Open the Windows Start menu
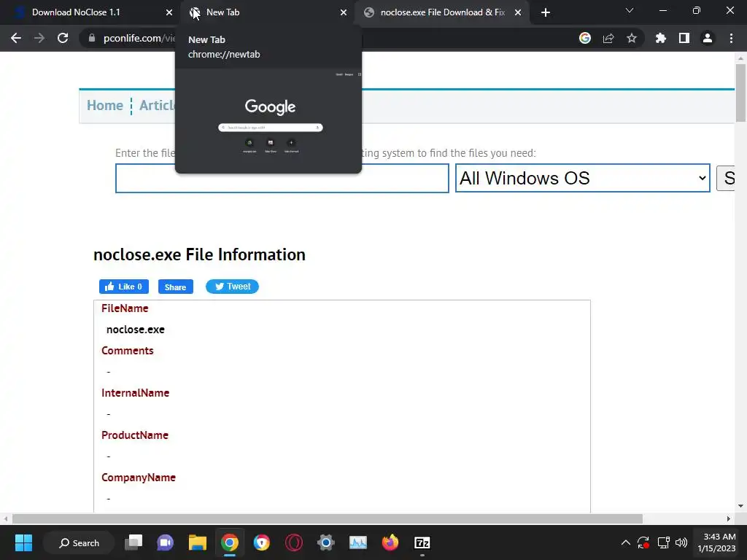 [x=23, y=542]
